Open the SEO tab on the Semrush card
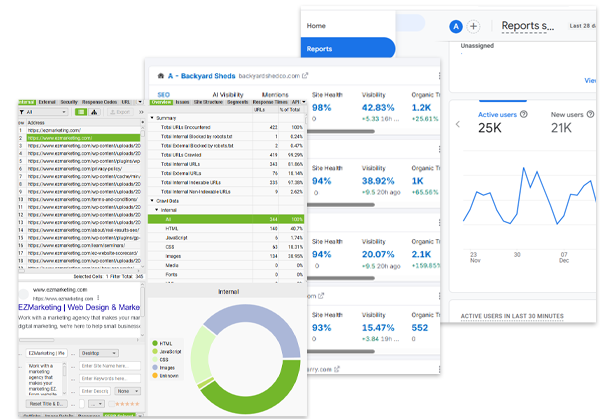Screen dimensions: 614x419 coord(164,94)
